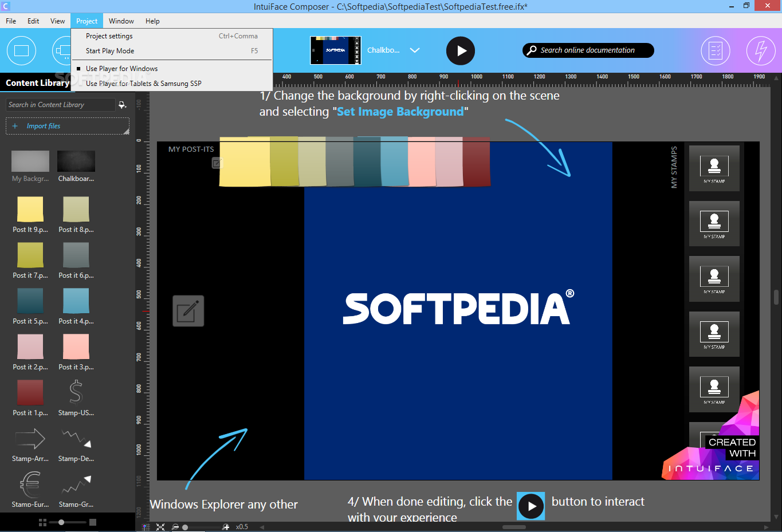782x532 pixels.
Task: Open the lightning bolt triggers icon
Action: (761, 50)
